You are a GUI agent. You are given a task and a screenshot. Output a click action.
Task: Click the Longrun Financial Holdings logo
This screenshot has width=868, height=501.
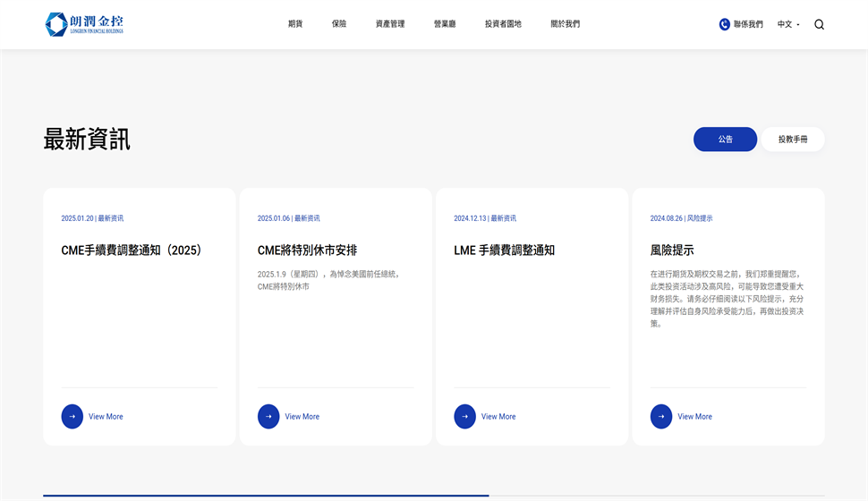84,24
